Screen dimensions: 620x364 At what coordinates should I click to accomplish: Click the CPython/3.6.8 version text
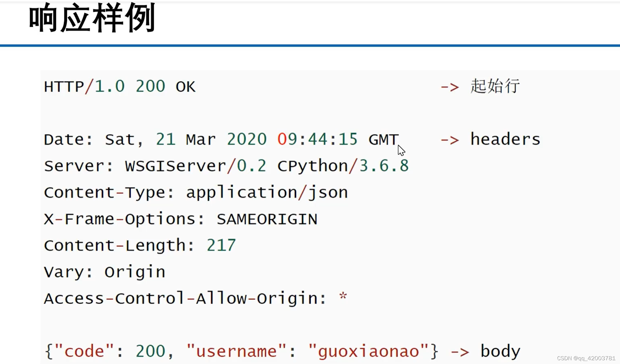[x=343, y=166]
